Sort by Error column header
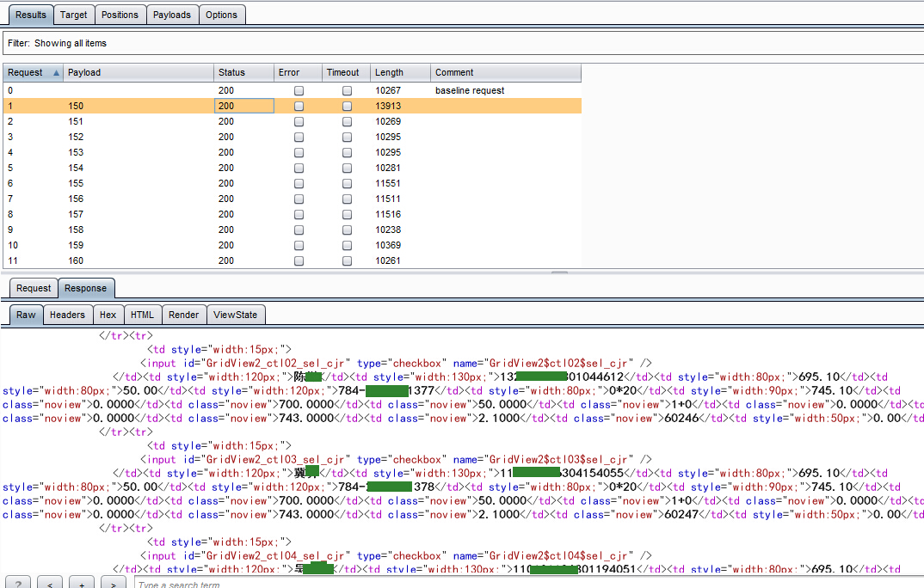Screen dimensions: 924x588 pyautogui.click(x=298, y=72)
